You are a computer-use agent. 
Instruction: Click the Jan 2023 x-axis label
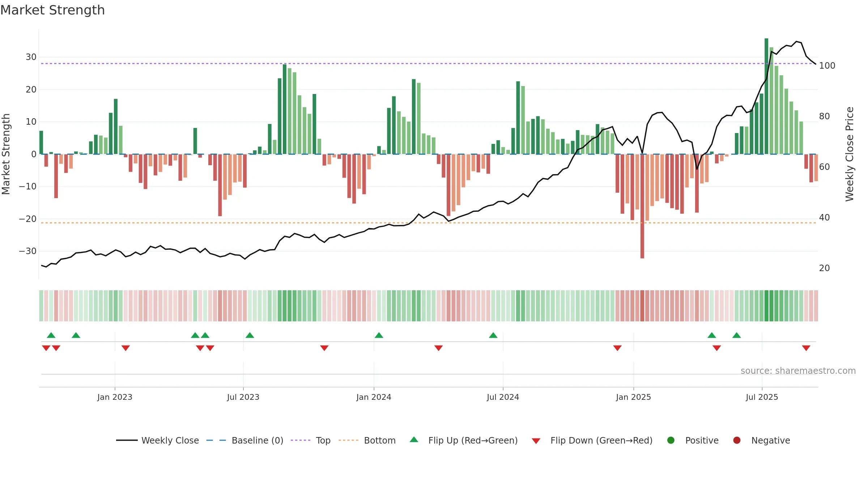[x=115, y=397]
